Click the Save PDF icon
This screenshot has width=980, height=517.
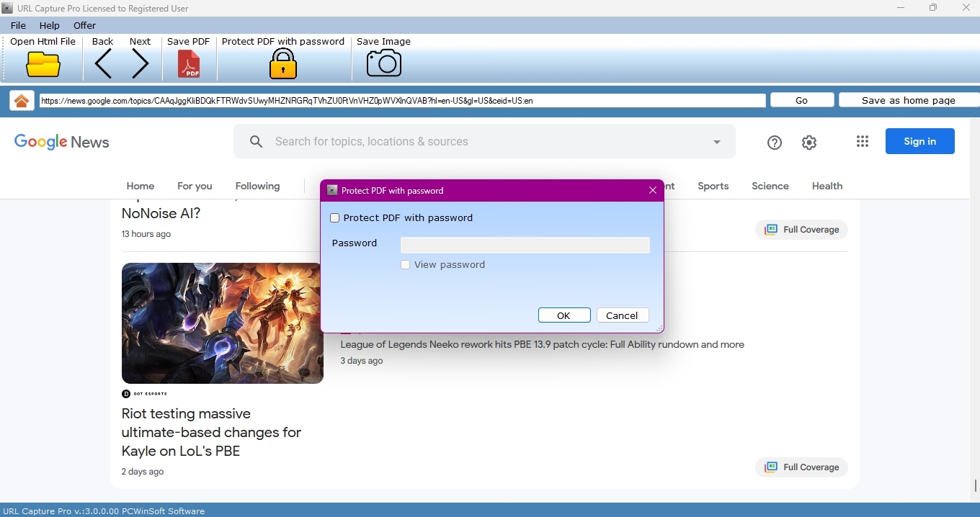(x=189, y=65)
